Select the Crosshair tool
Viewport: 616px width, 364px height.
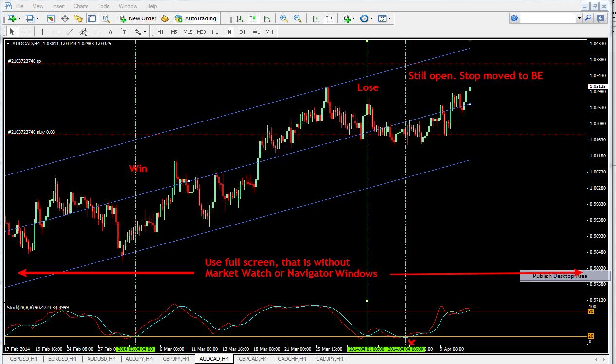26,32
